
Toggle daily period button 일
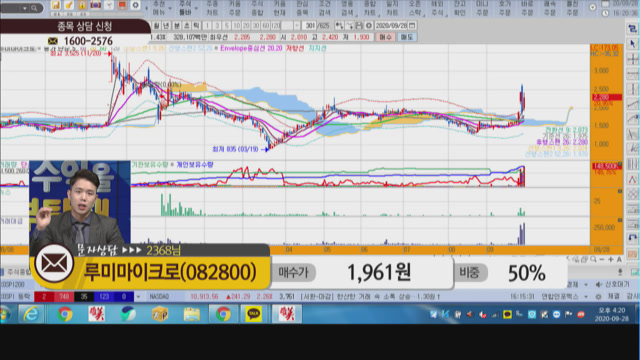pyautogui.click(x=156, y=26)
